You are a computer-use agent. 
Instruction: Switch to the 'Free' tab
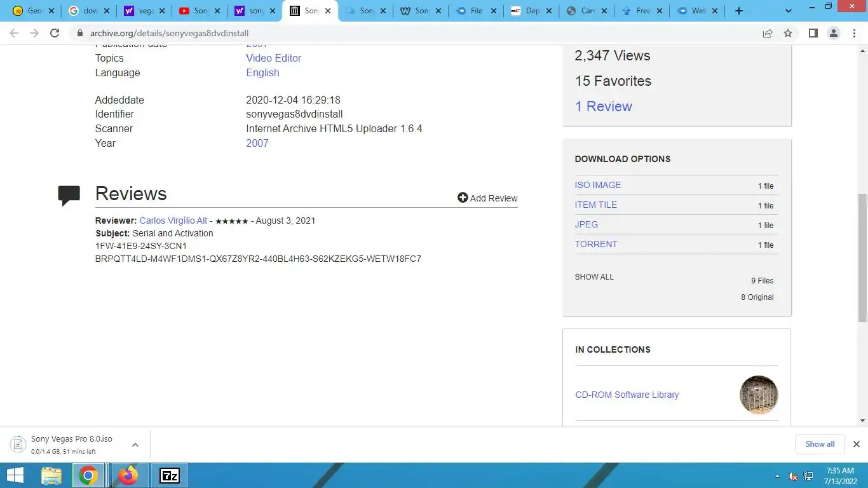[642, 11]
